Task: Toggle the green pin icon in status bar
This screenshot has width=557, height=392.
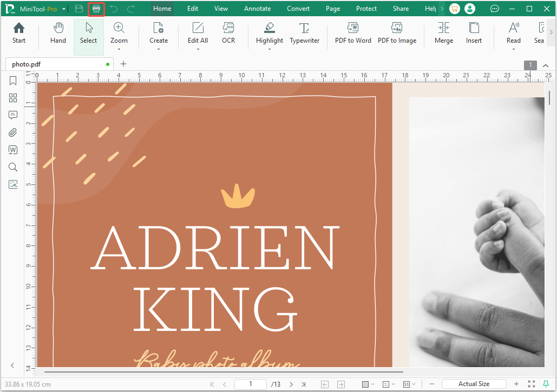Action: (x=546, y=384)
